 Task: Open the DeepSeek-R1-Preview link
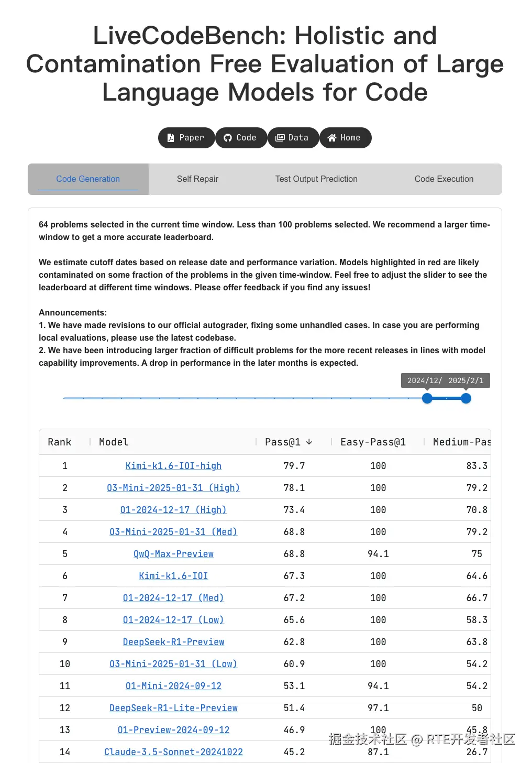coord(173,642)
